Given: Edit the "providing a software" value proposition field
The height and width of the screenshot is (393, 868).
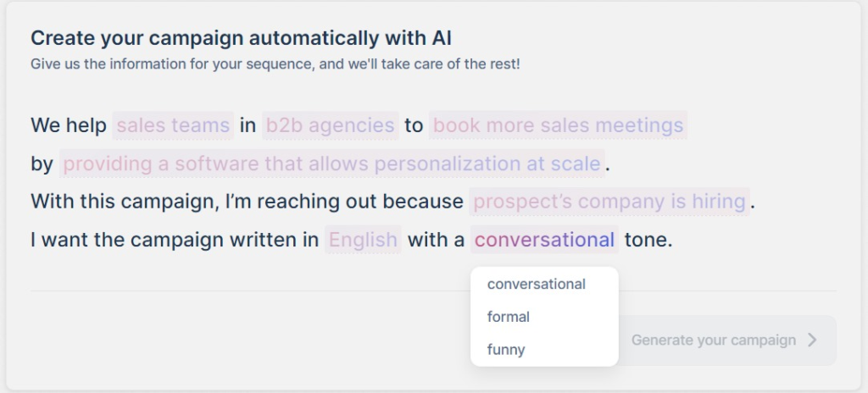Looking at the screenshot, I should pyautogui.click(x=332, y=163).
